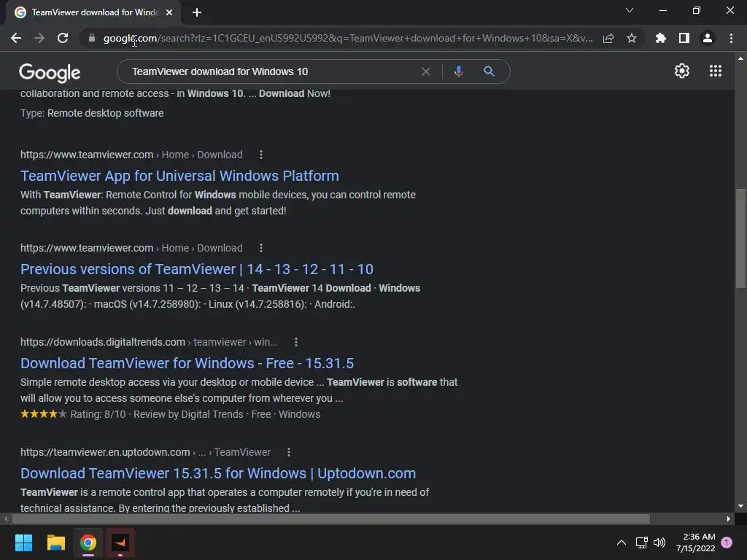
Task: Open the network tray icon
Action: (641, 542)
